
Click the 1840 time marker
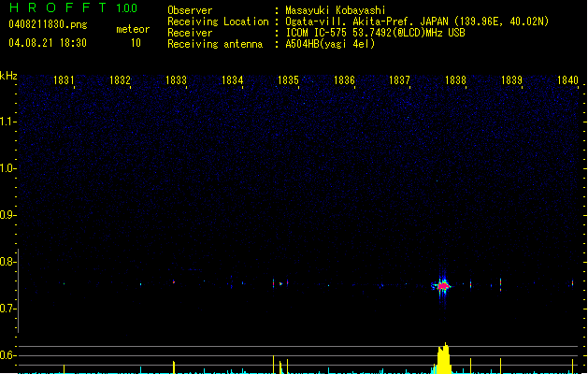pyautogui.click(x=567, y=81)
